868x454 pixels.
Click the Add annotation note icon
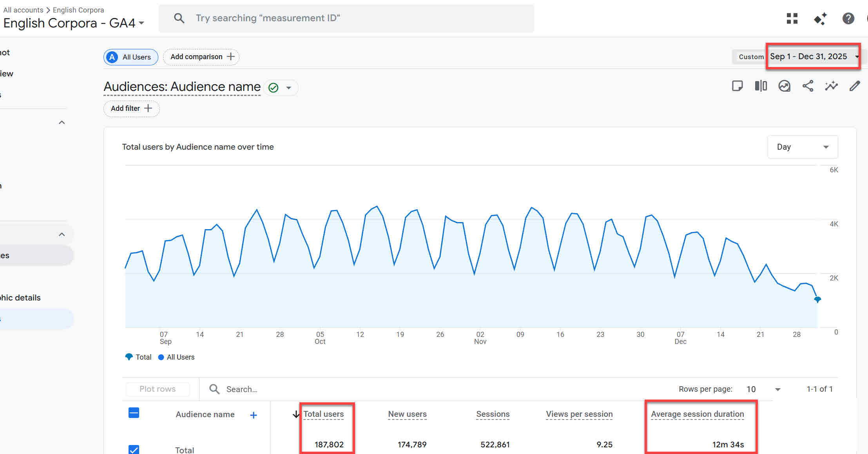pyautogui.click(x=737, y=86)
